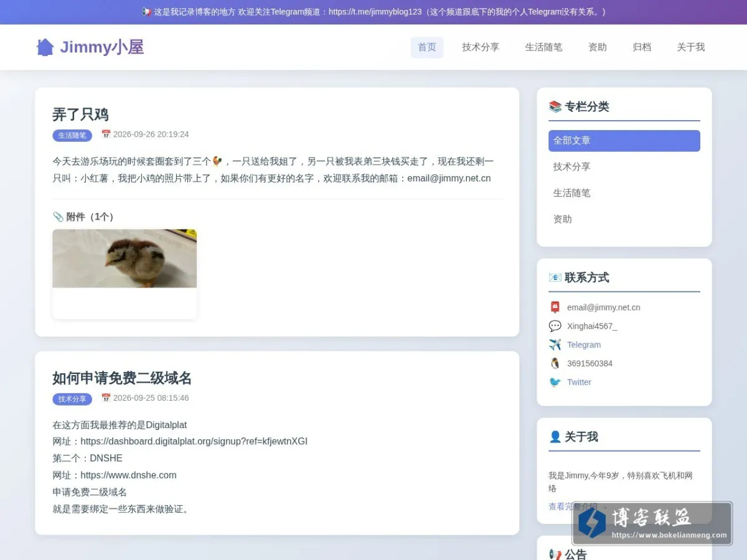Image resolution: width=747 pixels, height=560 pixels.
Task: Select 全部文章 in the category sidebar
Action: coord(624,141)
